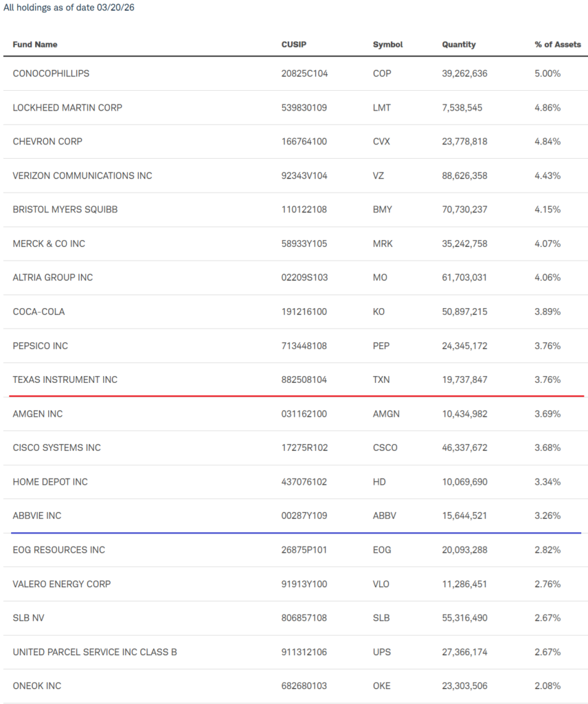The image size is (588, 704).
Task: Click COCA-COLA quantity 50,897,215
Action: (x=464, y=311)
